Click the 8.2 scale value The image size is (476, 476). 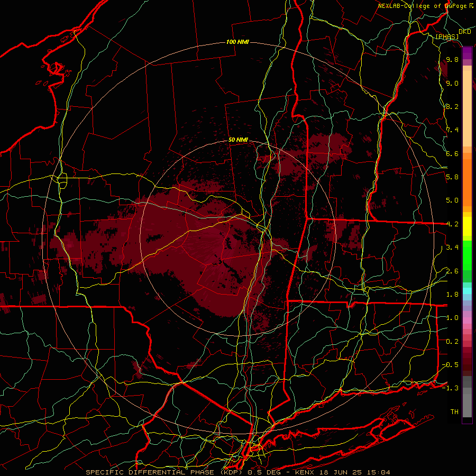pos(452,106)
